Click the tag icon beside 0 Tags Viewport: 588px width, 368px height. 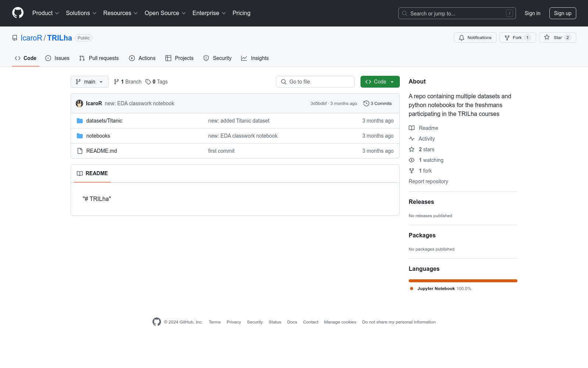tap(148, 82)
